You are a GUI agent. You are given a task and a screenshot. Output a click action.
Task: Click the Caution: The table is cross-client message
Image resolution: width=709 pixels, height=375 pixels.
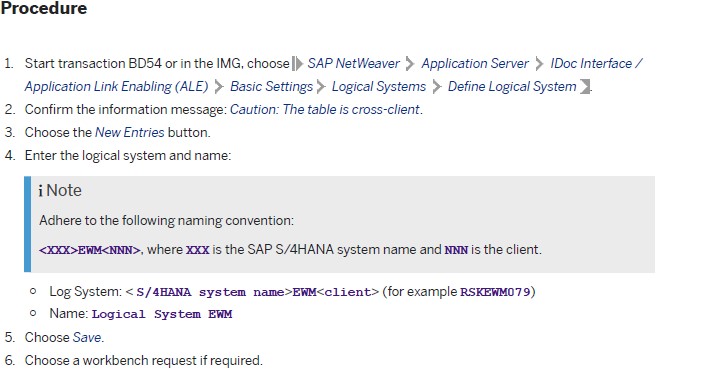pos(325,109)
